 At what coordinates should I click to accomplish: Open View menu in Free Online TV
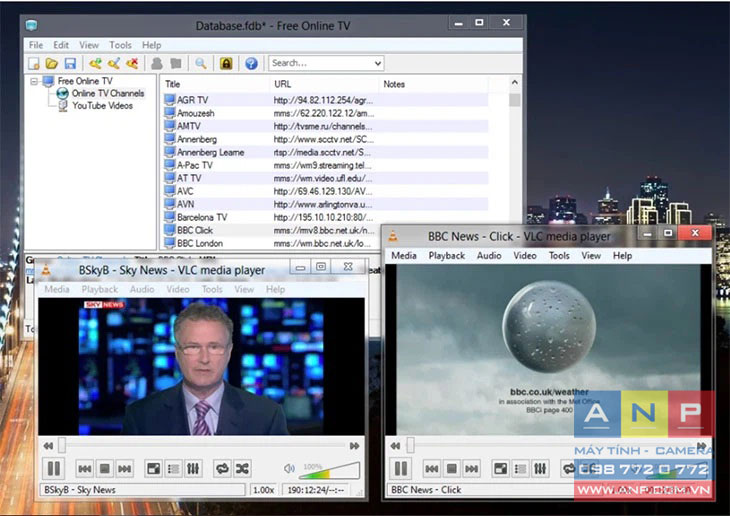[x=89, y=45]
